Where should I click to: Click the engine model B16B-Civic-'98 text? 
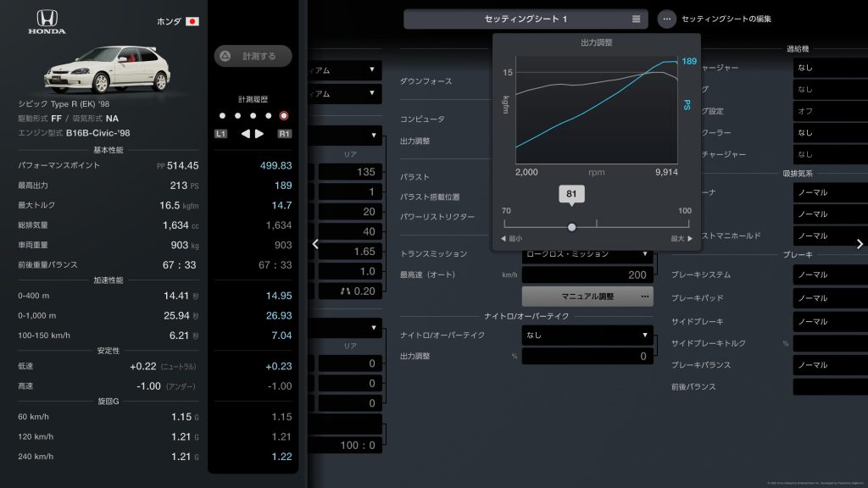click(98, 133)
